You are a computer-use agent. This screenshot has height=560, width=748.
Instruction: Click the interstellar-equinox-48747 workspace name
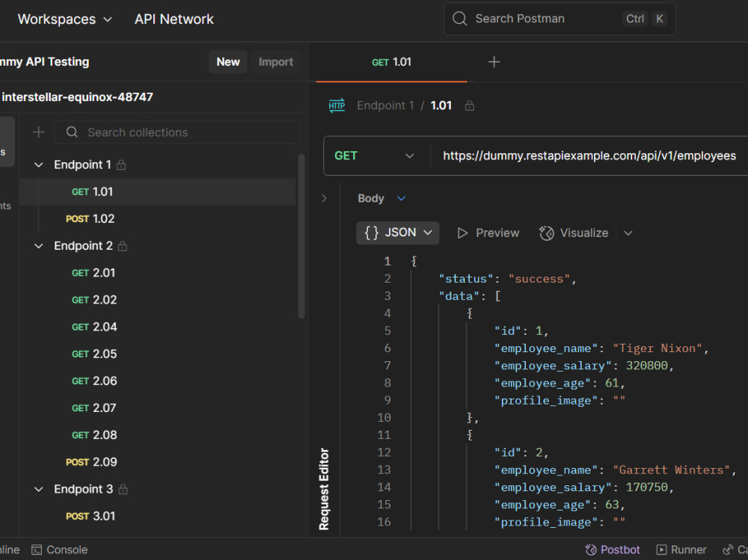(x=77, y=97)
